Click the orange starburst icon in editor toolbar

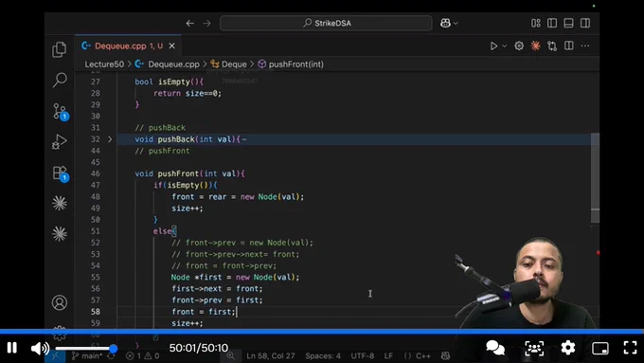[x=535, y=45]
